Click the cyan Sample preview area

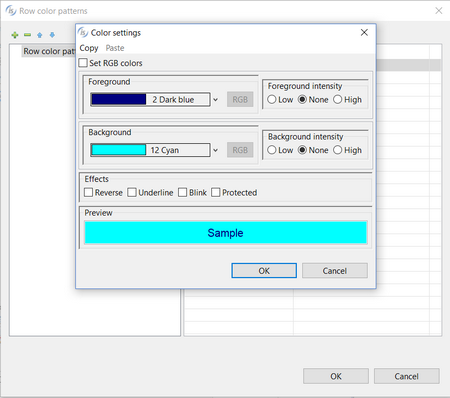[x=226, y=233]
